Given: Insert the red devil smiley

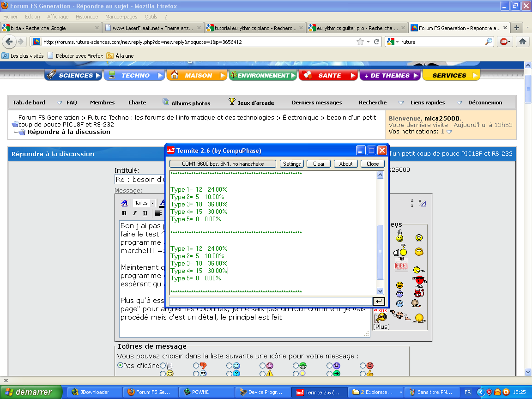Looking at the screenshot, I should (419, 292).
